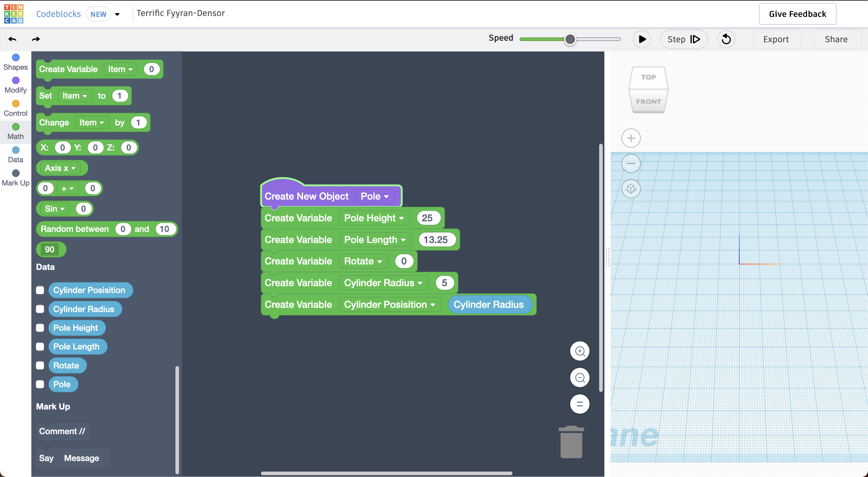Check the Pole Height variable checkbox

click(40, 328)
